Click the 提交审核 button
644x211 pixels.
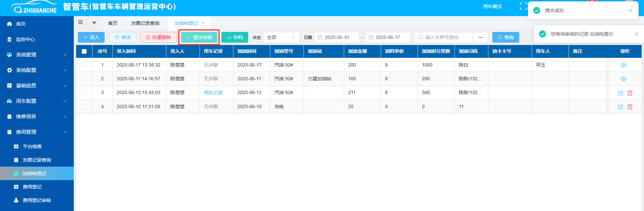[199, 37]
